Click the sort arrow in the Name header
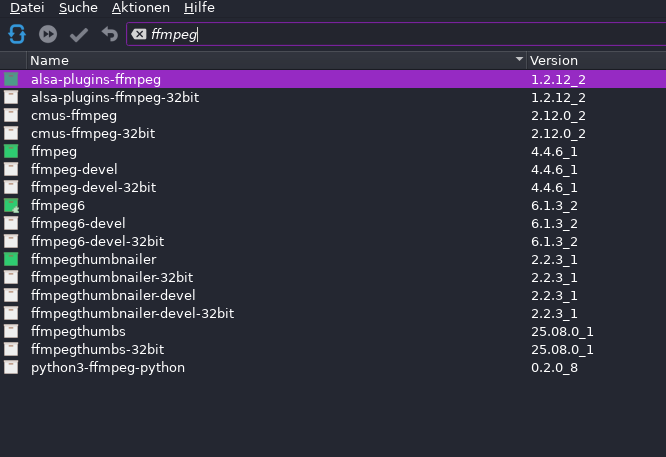Screen dimensions: 666x457 coord(518,61)
